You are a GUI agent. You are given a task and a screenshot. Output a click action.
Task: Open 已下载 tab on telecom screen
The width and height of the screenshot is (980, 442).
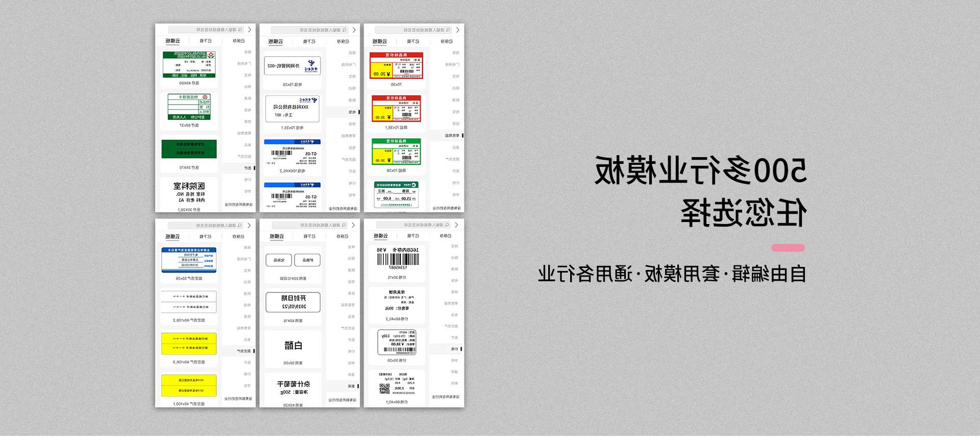tap(309, 41)
